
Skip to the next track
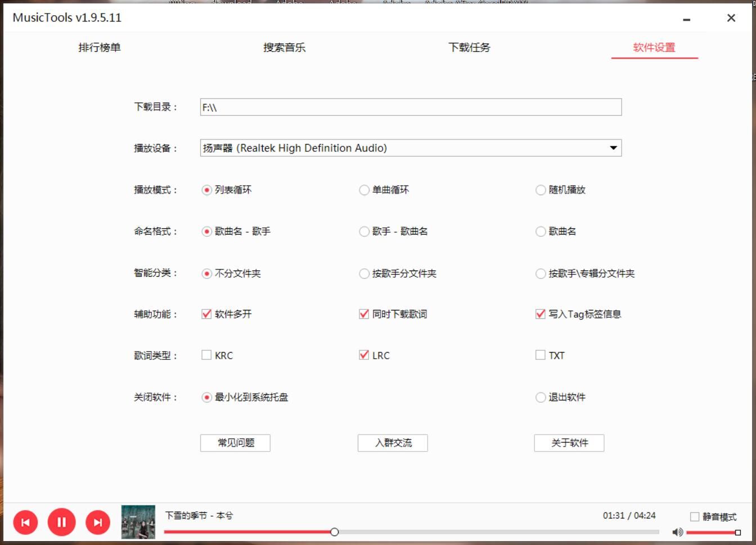click(x=98, y=523)
